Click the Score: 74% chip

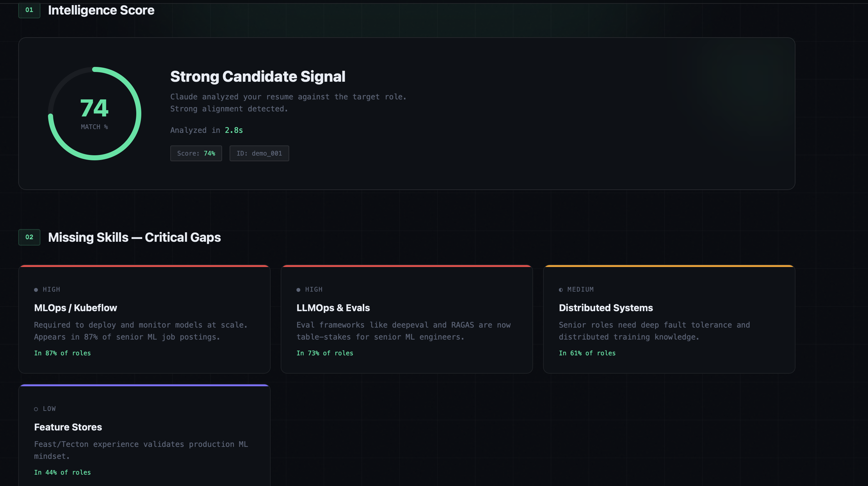(196, 153)
